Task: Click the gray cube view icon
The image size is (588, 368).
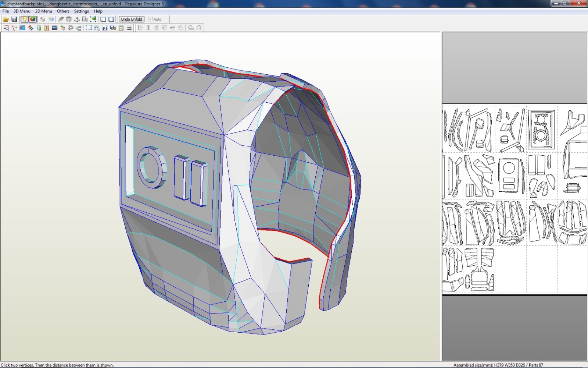Action: tap(43, 19)
